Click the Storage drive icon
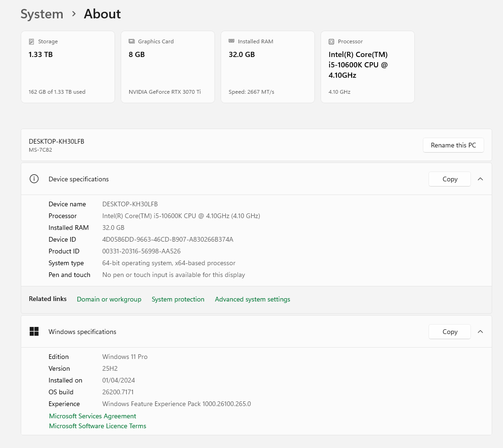 click(32, 41)
